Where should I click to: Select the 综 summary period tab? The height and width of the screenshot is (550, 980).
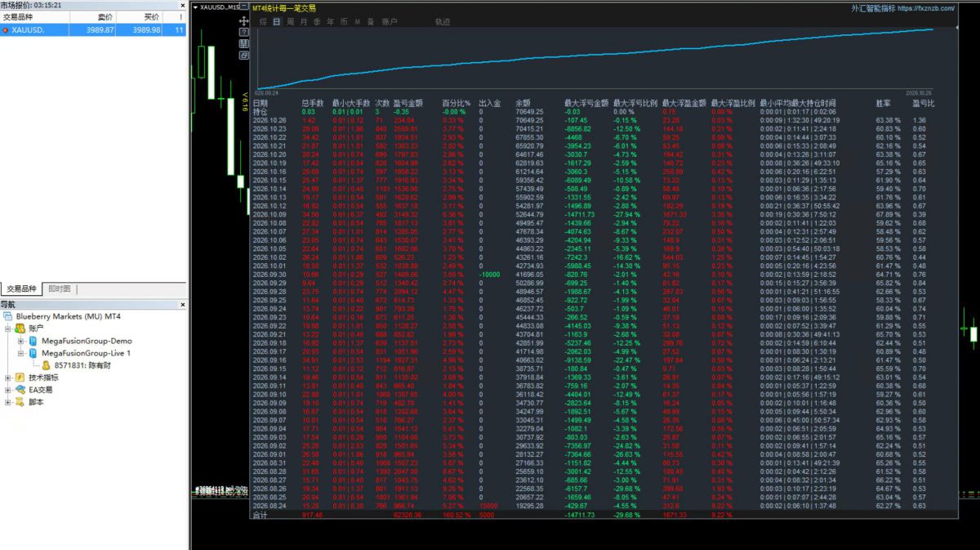(264, 22)
